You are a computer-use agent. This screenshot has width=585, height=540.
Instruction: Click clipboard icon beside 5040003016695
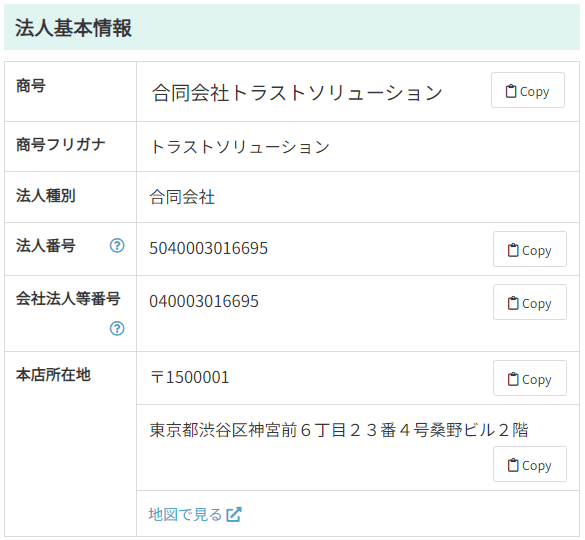[513, 250]
